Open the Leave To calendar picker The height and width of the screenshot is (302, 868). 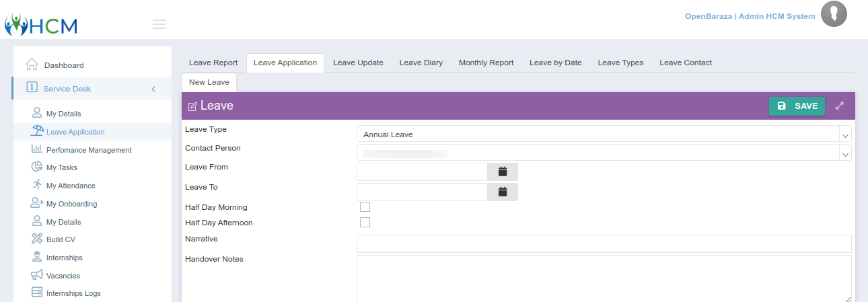click(x=503, y=192)
